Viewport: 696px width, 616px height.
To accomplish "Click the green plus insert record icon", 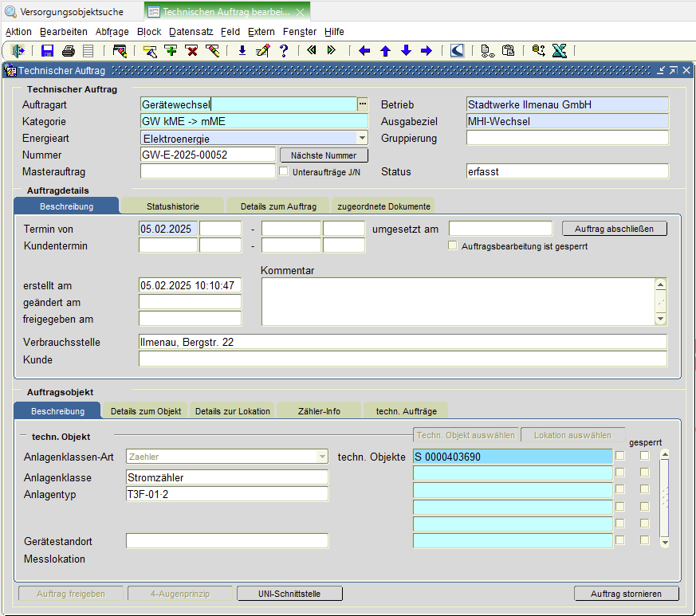I will [171, 51].
